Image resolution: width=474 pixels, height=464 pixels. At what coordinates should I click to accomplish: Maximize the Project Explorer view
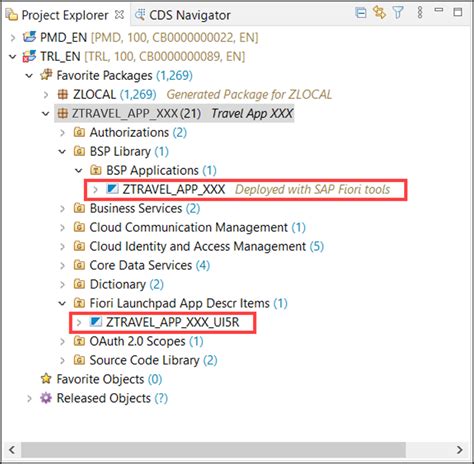coord(458,12)
